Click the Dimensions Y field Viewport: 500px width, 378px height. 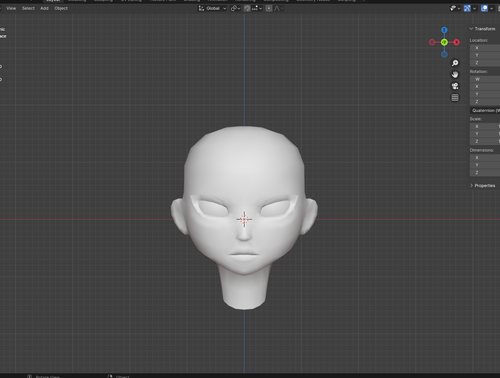(485, 165)
